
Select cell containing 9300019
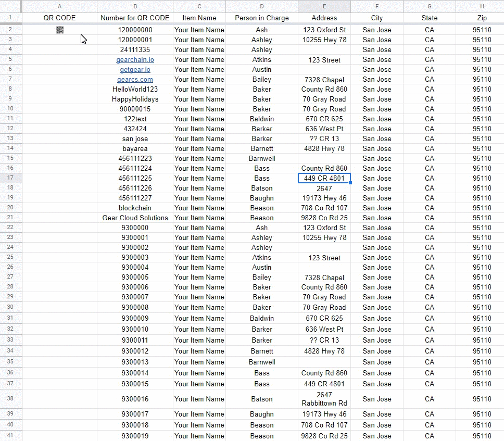(x=135, y=436)
